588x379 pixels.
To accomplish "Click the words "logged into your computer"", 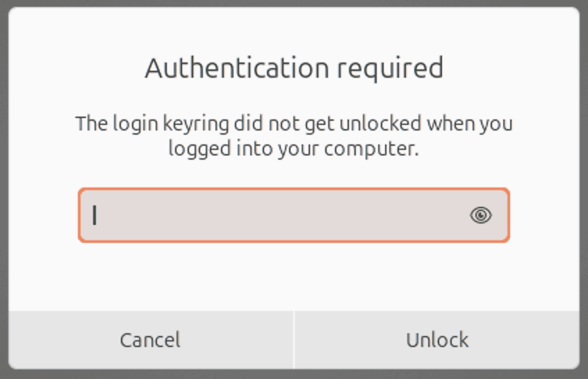I will [293, 149].
